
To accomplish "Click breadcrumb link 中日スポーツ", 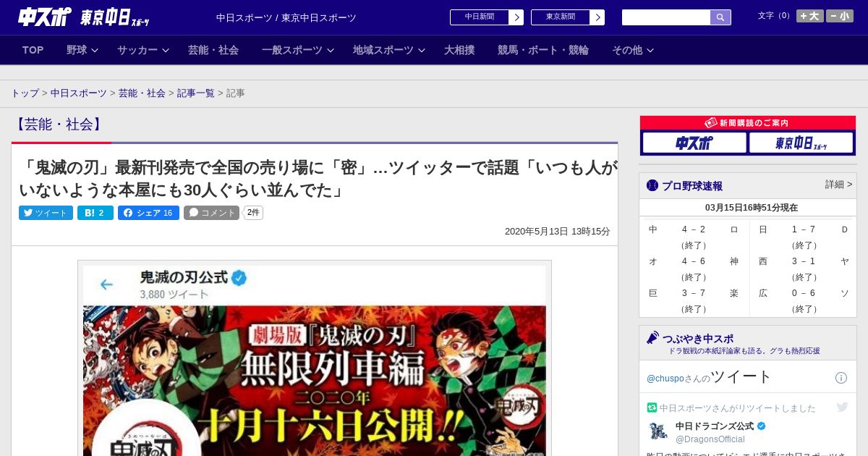I will point(78,93).
